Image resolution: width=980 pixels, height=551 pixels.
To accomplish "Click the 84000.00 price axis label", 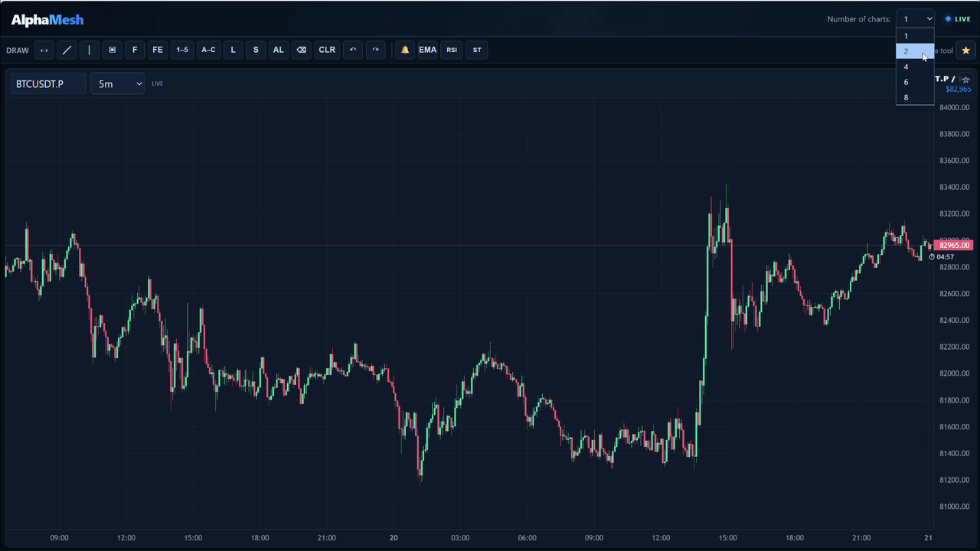I will click(955, 107).
